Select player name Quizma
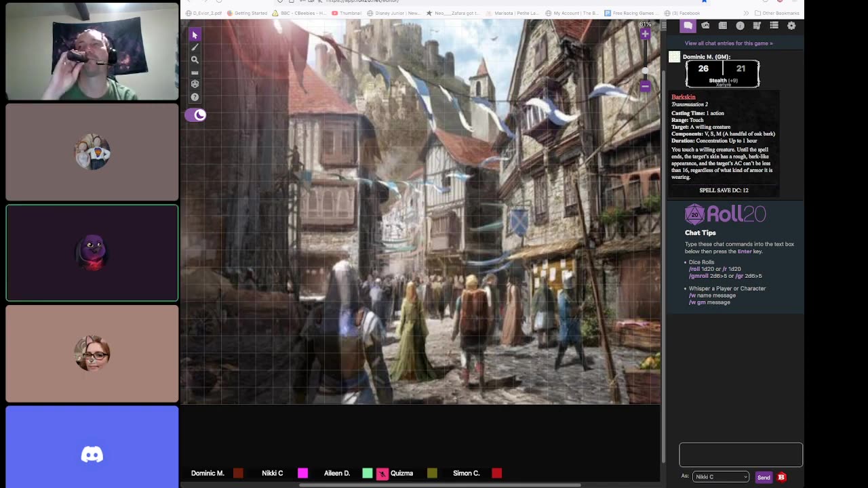 [x=401, y=473]
